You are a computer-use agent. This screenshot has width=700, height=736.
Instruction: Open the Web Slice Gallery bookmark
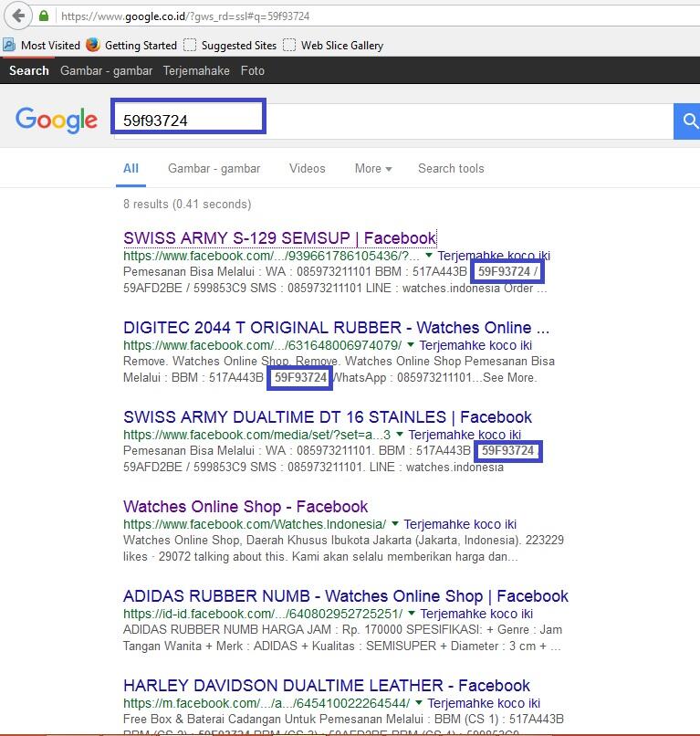(334, 45)
